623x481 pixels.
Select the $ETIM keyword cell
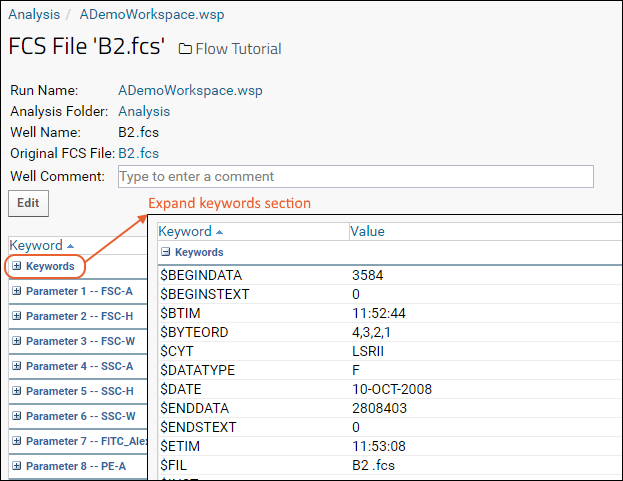pyautogui.click(x=180, y=446)
